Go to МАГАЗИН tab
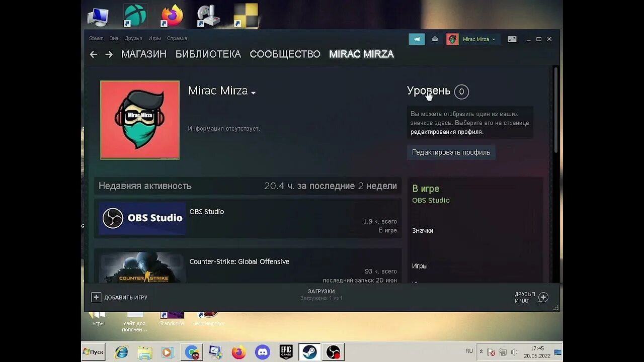This screenshot has height=362, width=644. [144, 54]
